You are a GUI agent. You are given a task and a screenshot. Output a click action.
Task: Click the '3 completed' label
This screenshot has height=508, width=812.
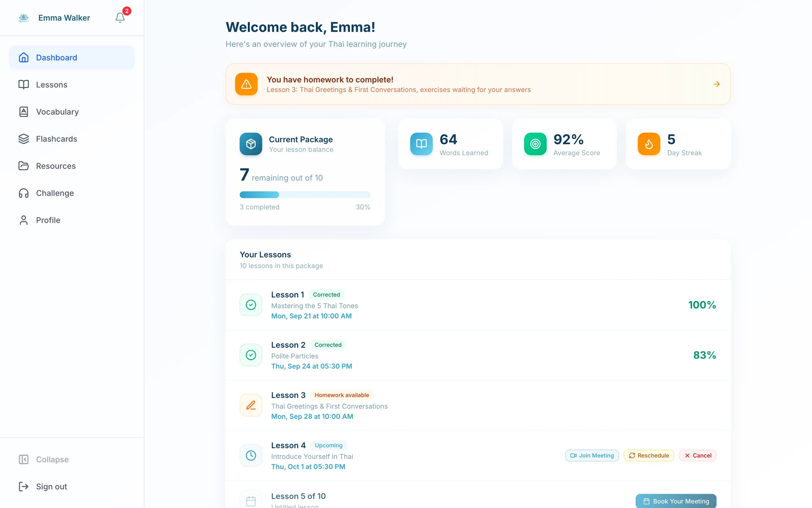[259, 207]
